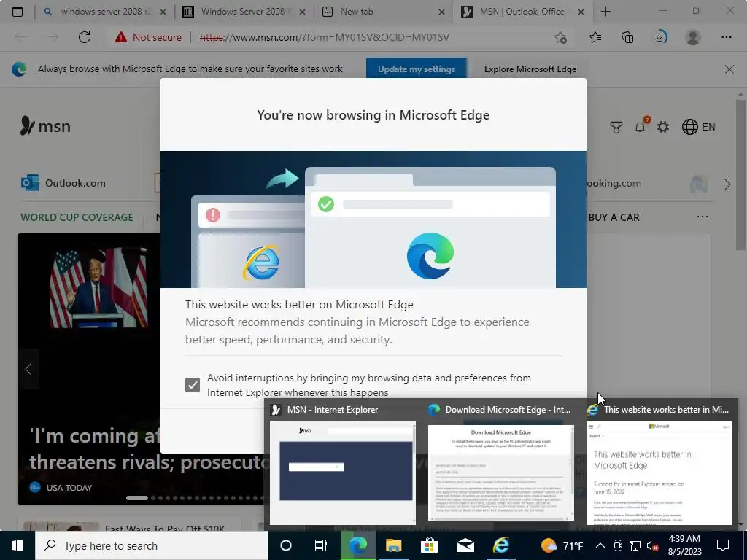Click the muted volume tray icon

point(653,545)
